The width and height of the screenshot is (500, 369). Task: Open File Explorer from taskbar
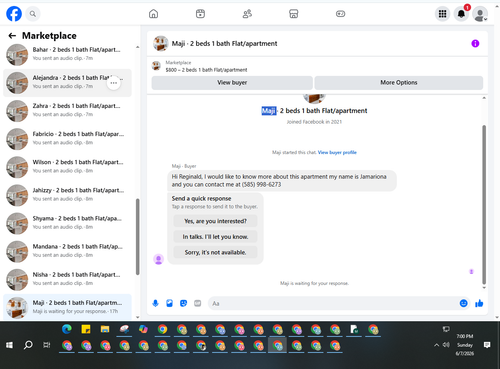click(x=105, y=329)
